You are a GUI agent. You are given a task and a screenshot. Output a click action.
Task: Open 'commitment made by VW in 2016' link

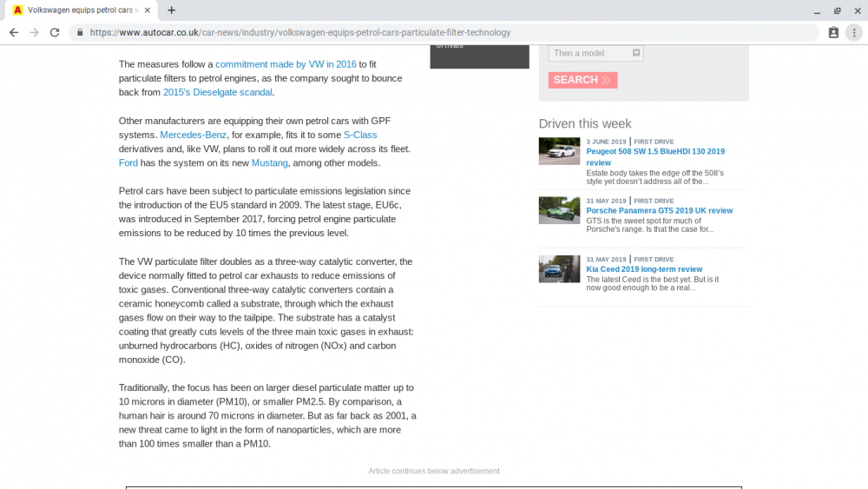286,64
